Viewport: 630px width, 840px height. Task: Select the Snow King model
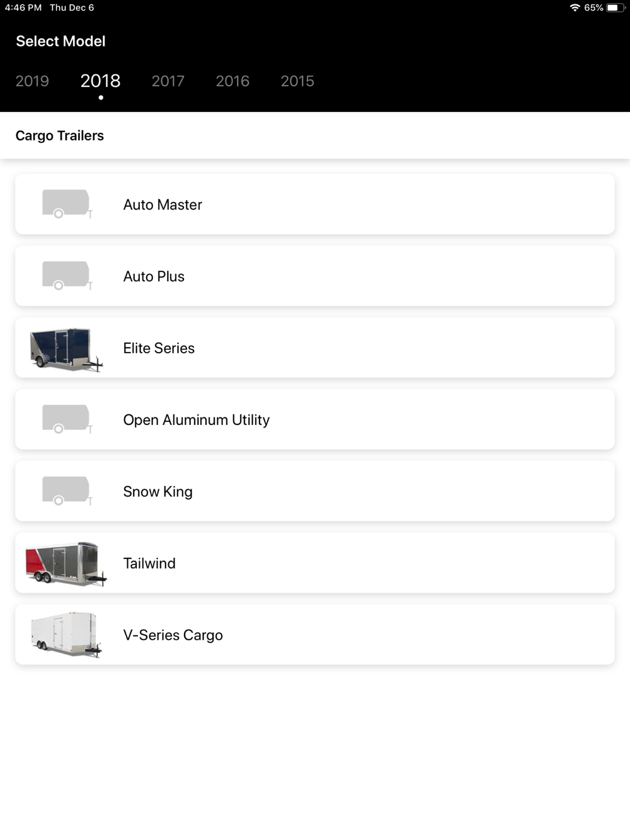[157, 492]
